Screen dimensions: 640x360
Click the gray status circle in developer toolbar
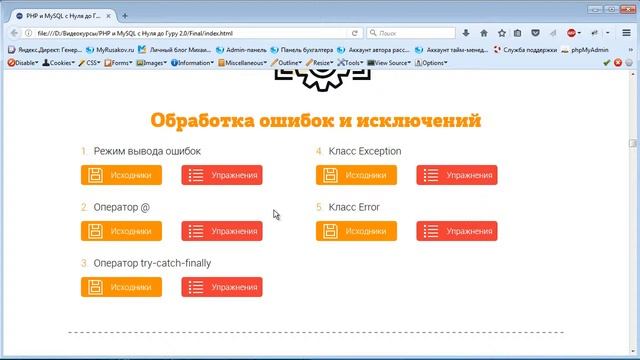(x=629, y=62)
